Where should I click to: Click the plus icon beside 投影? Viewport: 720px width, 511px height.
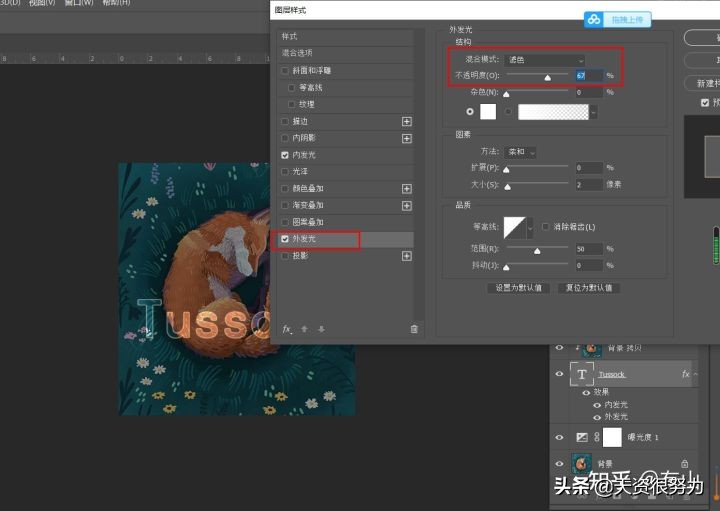[406, 256]
